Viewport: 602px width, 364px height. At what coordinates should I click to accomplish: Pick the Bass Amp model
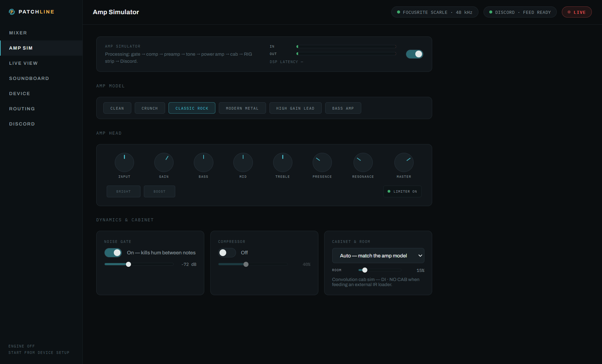tap(343, 108)
